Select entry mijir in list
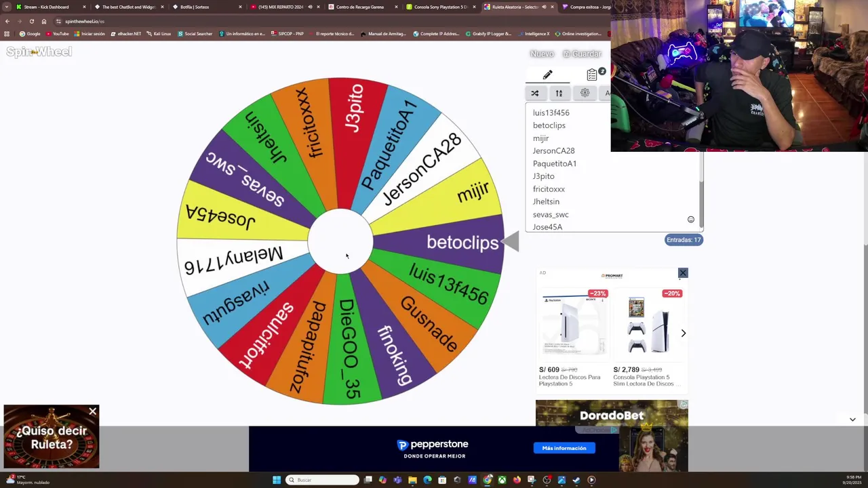Viewport: 868px width, 488px height. (540, 138)
